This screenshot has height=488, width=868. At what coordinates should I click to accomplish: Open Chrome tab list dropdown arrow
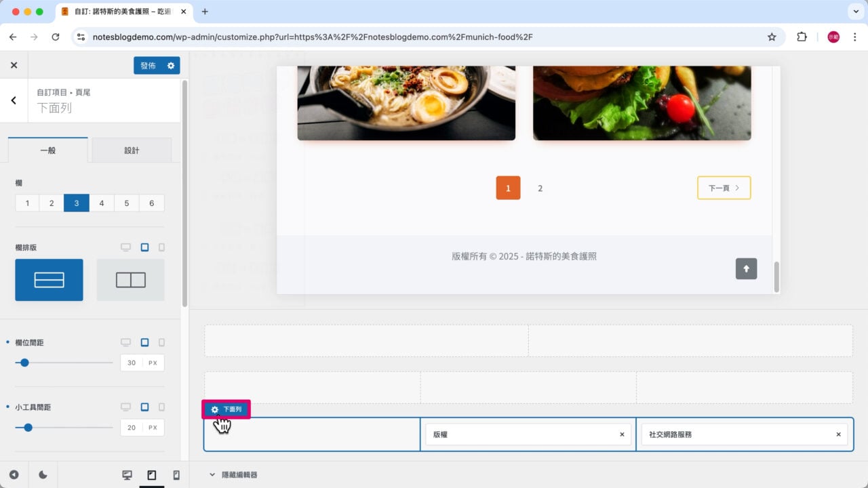pyautogui.click(x=854, y=12)
